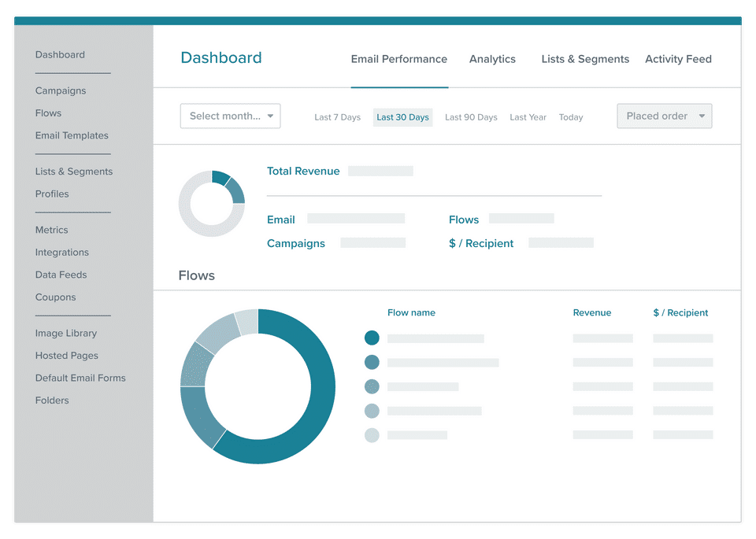Click the Email revenue label
This screenshot has width=756, height=539.
click(280, 220)
